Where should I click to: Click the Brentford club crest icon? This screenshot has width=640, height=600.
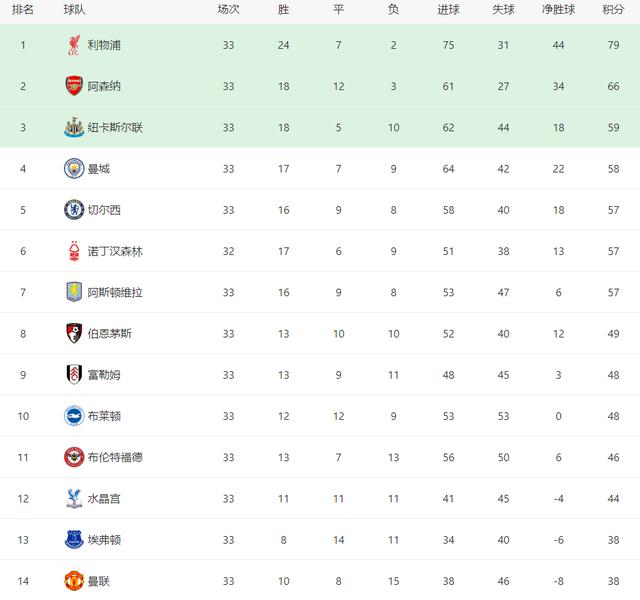point(73,456)
